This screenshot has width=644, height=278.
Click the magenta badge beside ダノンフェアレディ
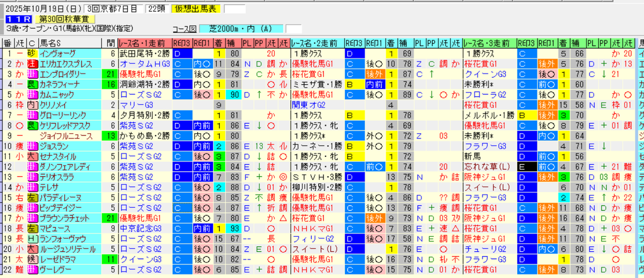[32, 167]
